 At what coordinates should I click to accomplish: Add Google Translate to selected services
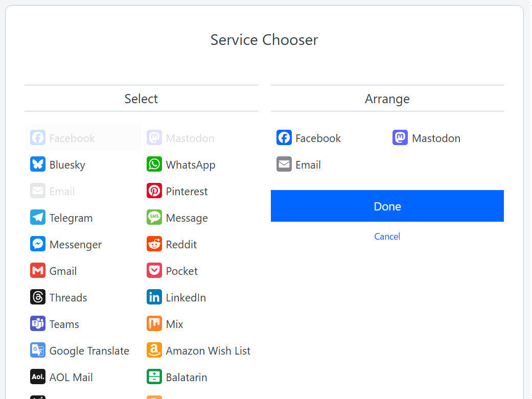[89, 350]
